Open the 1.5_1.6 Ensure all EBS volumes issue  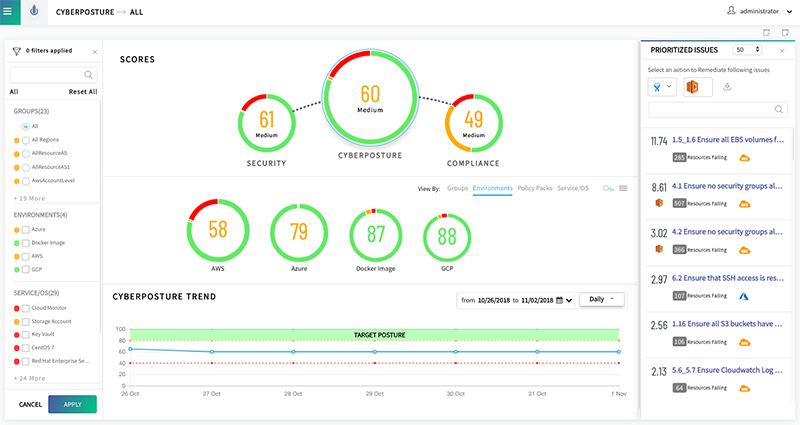click(x=728, y=140)
